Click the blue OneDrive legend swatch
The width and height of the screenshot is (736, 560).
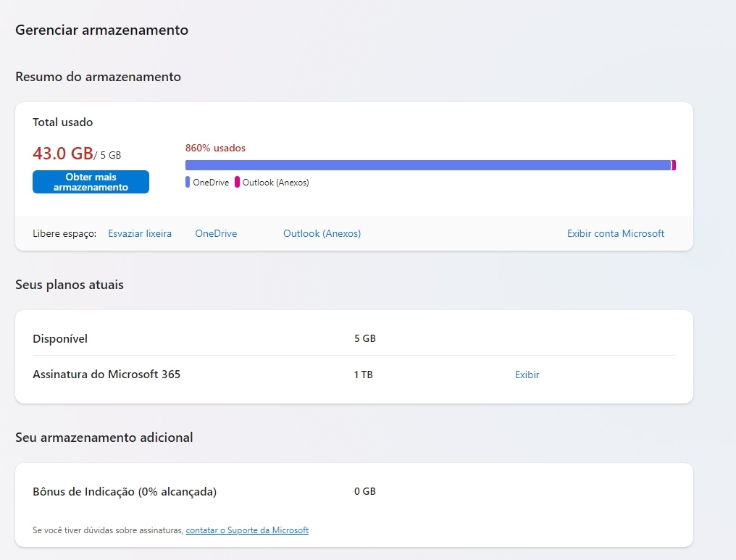188,182
